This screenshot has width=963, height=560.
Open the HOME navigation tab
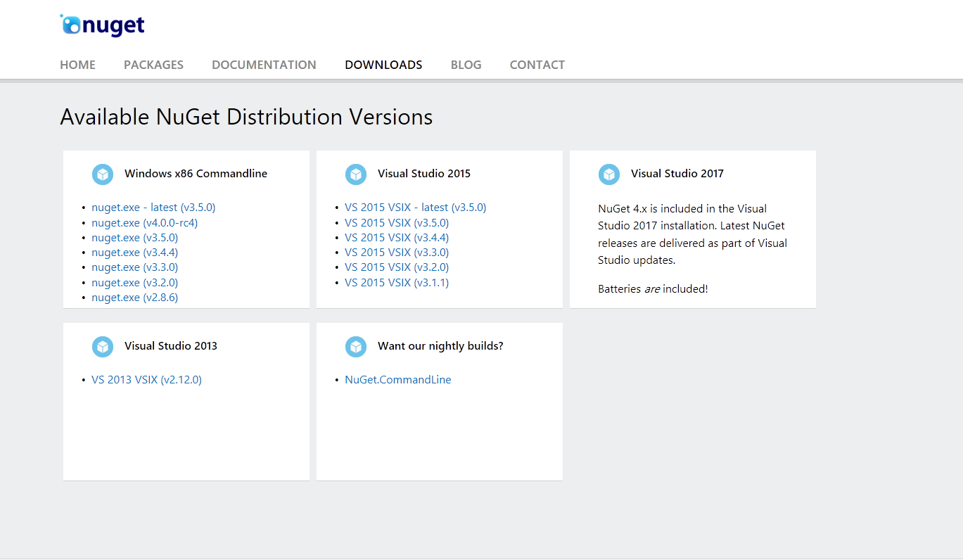(77, 65)
